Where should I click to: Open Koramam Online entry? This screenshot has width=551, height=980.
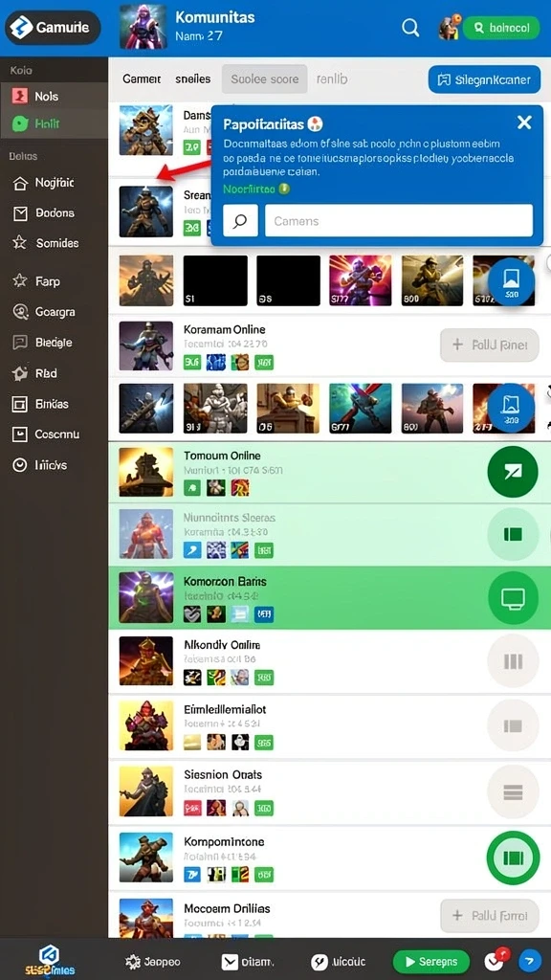(328, 345)
